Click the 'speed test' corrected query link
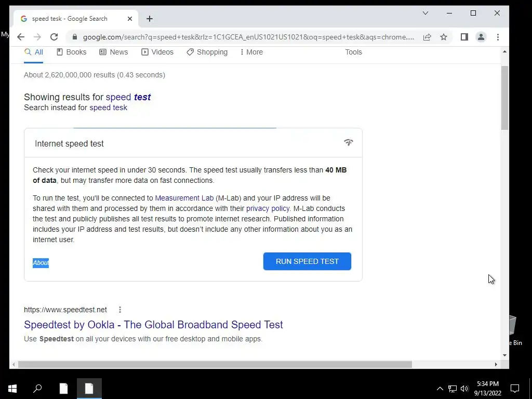532x399 pixels. [x=128, y=97]
